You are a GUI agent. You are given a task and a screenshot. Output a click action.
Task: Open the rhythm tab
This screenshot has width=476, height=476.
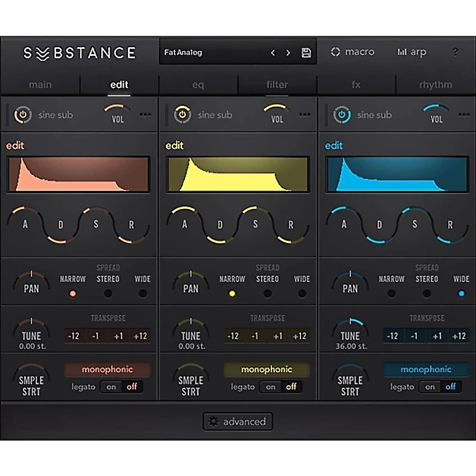436,84
